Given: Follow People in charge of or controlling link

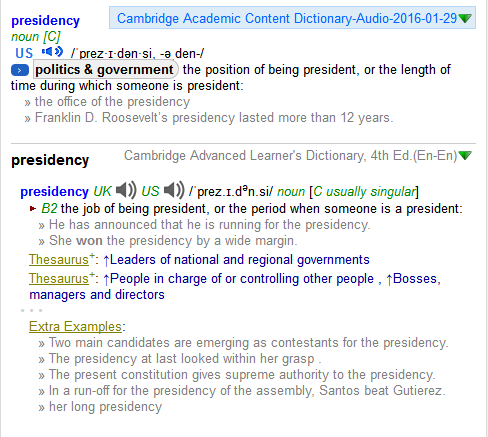Looking at the screenshot, I should pos(239,279).
